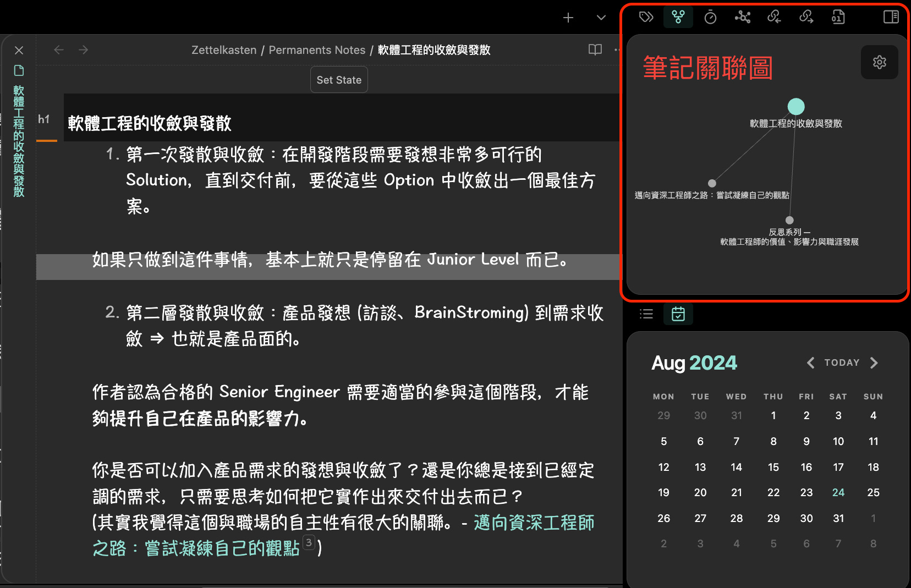Open Permanents Notes breadcrumb folder

(x=317, y=50)
